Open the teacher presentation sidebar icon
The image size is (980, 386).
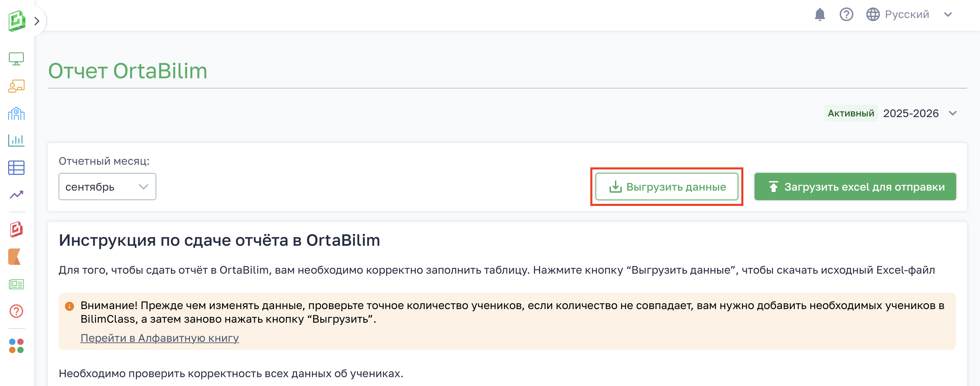(16, 86)
